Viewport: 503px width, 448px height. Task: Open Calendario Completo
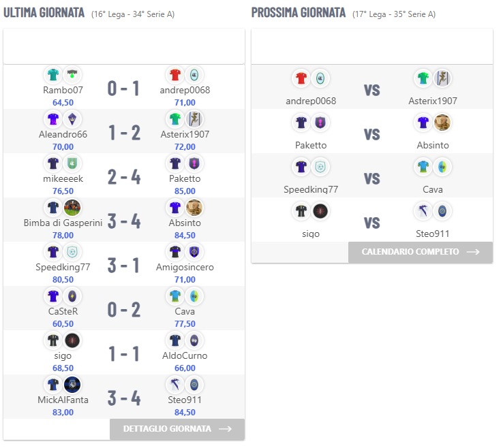[420, 252]
